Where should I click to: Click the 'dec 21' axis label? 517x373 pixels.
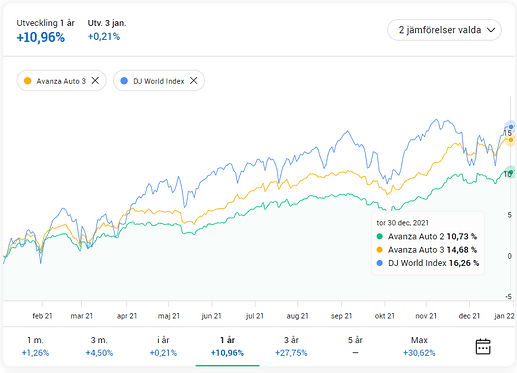(469, 316)
